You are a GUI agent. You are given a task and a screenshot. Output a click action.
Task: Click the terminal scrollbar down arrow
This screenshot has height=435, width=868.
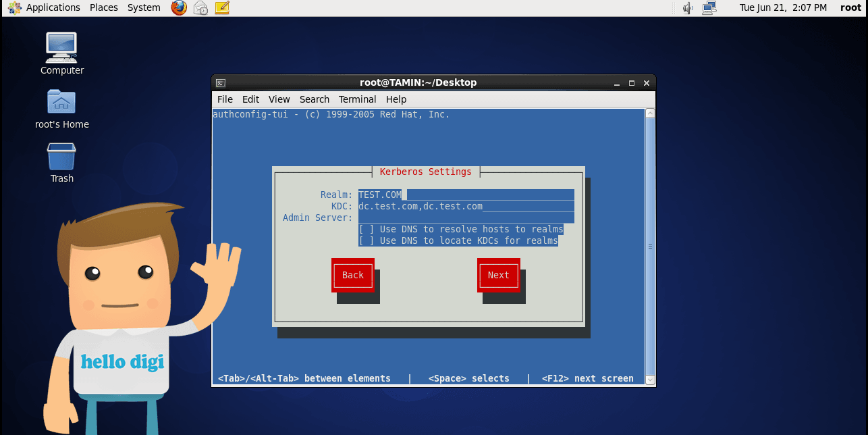pos(650,380)
